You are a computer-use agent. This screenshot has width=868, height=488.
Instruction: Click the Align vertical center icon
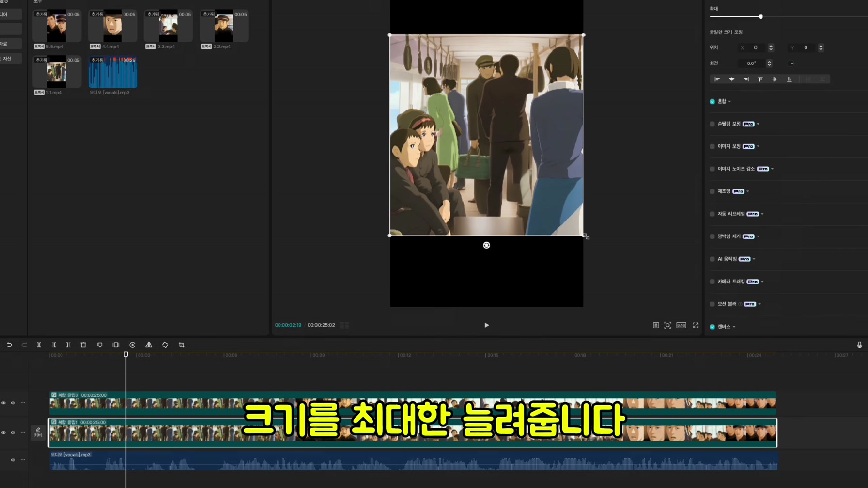pos(775,79)
